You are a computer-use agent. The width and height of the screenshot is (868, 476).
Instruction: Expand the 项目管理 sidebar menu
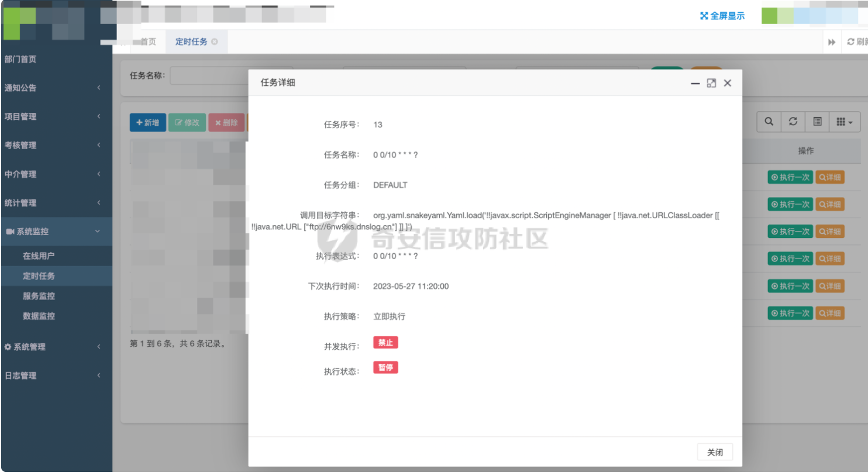(x=56, y=116)
